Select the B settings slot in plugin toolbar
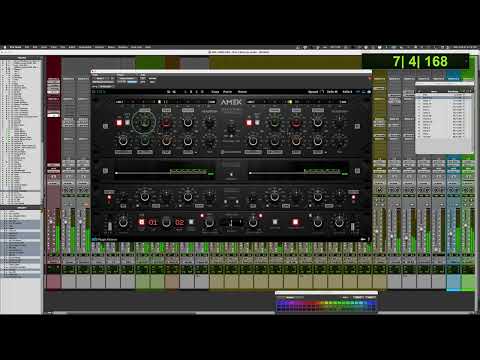 pos(191,92)
